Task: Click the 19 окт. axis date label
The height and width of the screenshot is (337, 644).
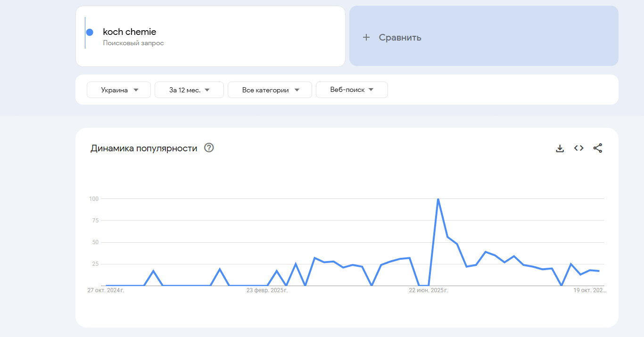Action: tap(589, 290)
